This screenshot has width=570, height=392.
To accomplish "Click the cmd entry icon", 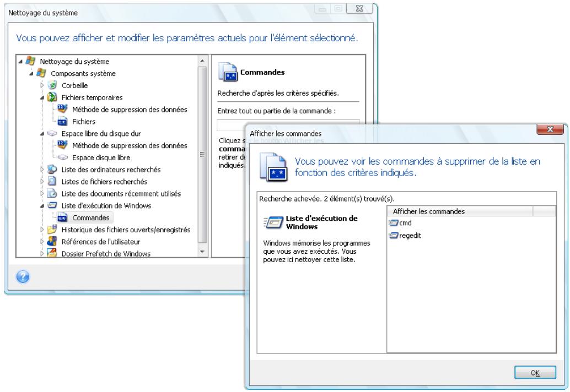I will 394,223.
